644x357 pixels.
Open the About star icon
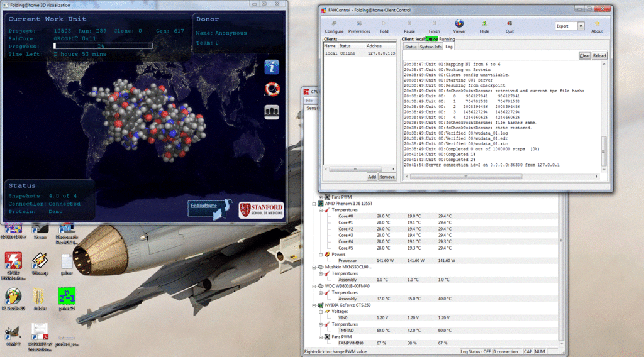coord(597,27)
